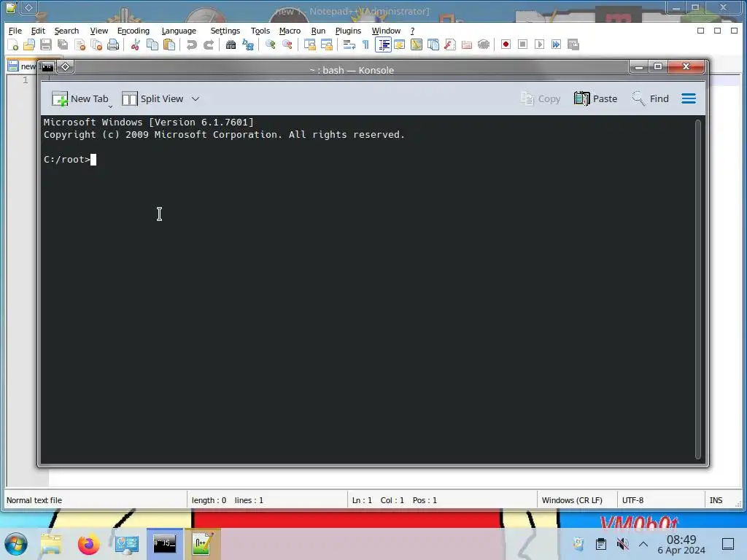Viewport: 747px width, 560px height.
Task: Click the Print icon in Notepad++ toolbar
Action: tap(113, 44)
